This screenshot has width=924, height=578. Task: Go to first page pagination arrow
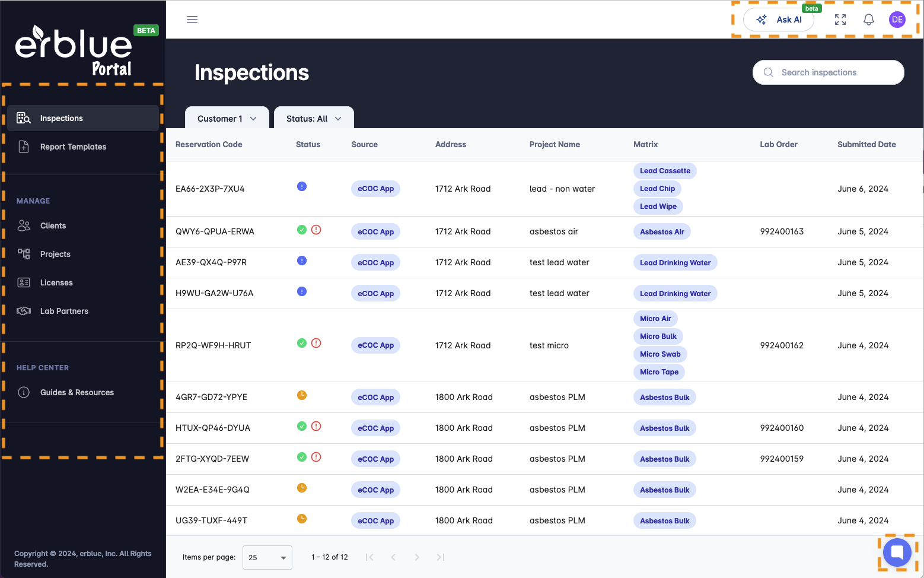pyautogui.click(x=369, y=557)
